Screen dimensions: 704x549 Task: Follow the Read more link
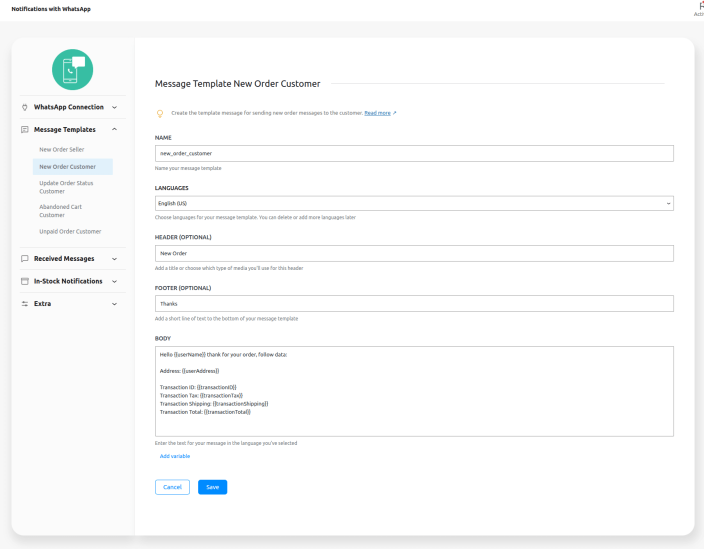click(x=379, y=113)
